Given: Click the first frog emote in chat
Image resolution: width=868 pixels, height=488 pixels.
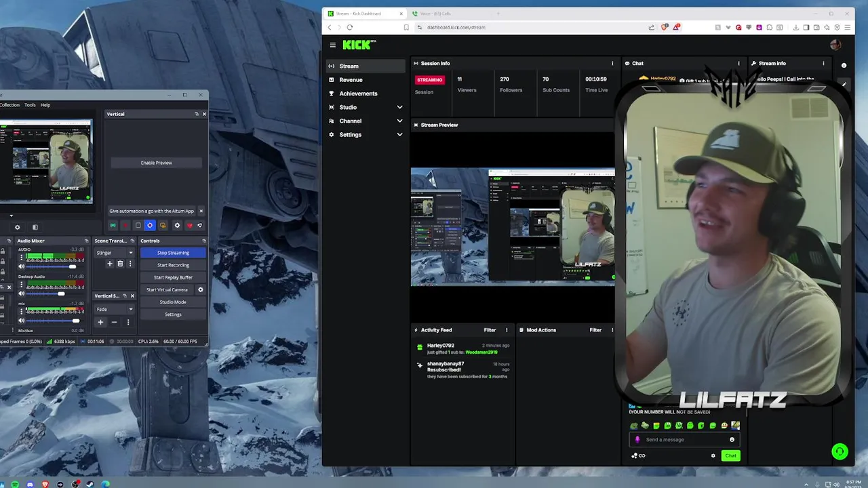Looking at the screenshot, I should pos(634,426).
